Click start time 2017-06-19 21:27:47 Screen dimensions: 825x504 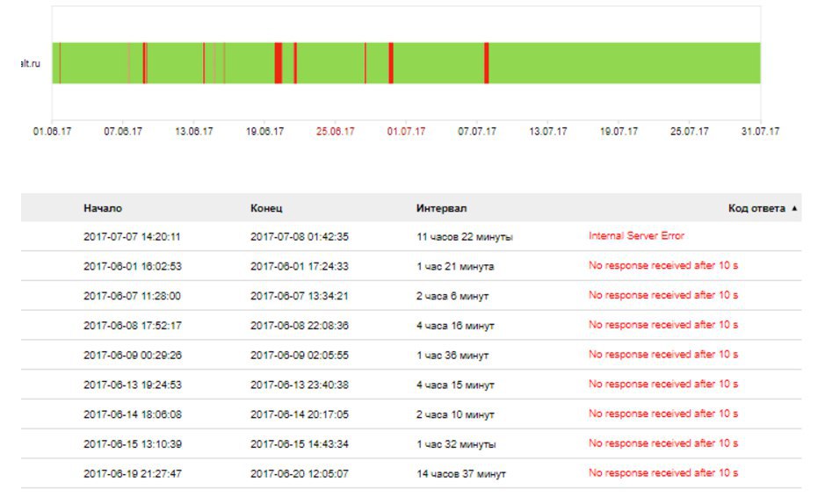coord(133,473)
